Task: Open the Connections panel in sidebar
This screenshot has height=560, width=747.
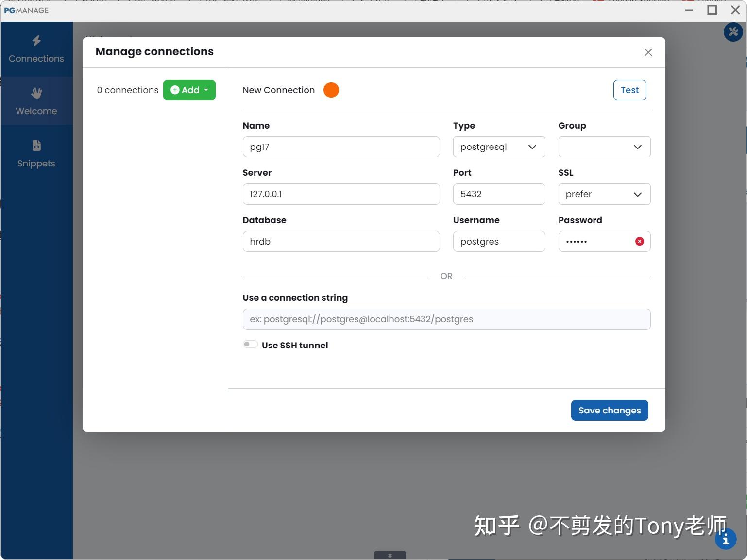Action: pos(36,49)
